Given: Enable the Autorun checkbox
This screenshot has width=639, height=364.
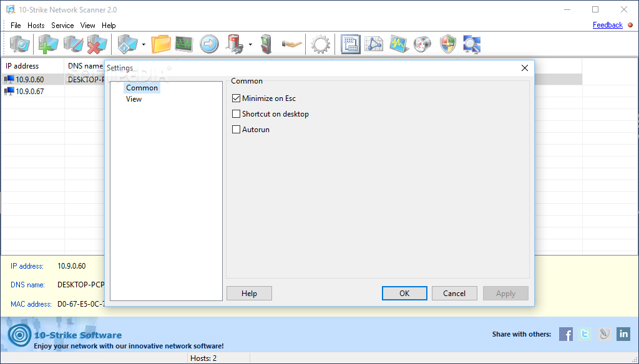Looking at the screenshot, I should pyautogui.click(x=236, y=130).
